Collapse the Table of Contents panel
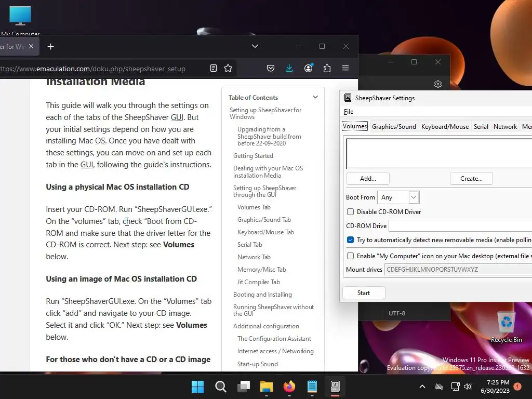Image resolution: width=532 pixels, height=399 pixels. pos(315,97)
